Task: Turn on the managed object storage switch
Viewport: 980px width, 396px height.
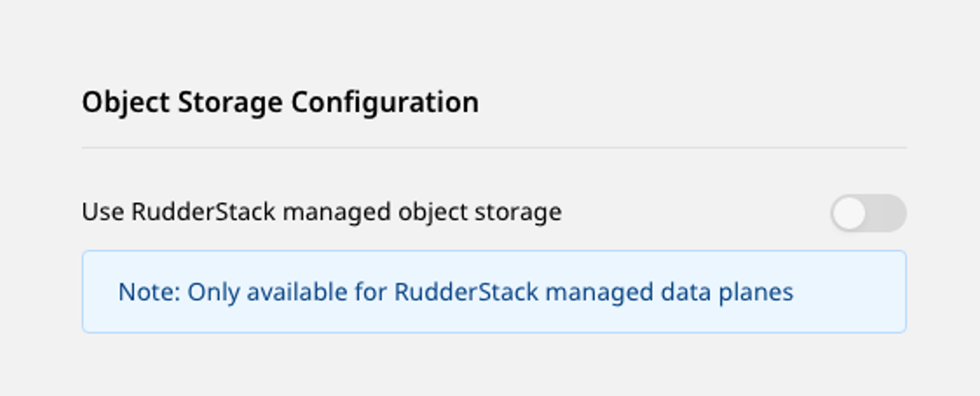Action: (x=868, y=214)
